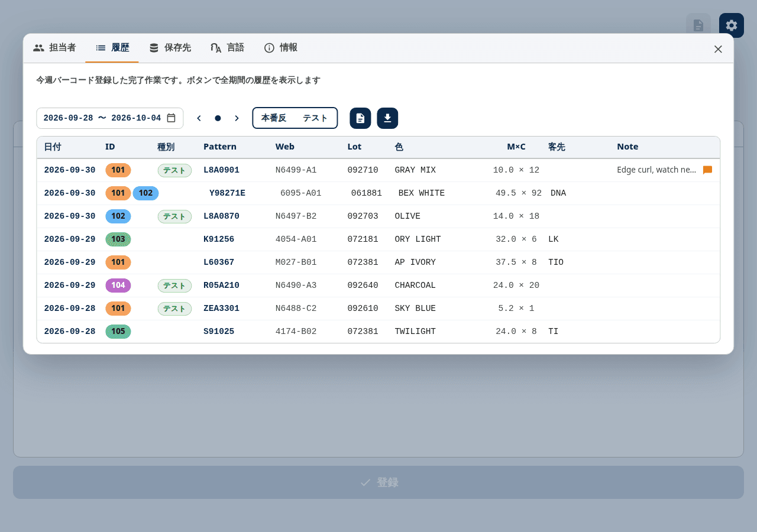Click the date range input field
Screen dimensions: 757x532
pyautogui.click(x=110, y=118)
